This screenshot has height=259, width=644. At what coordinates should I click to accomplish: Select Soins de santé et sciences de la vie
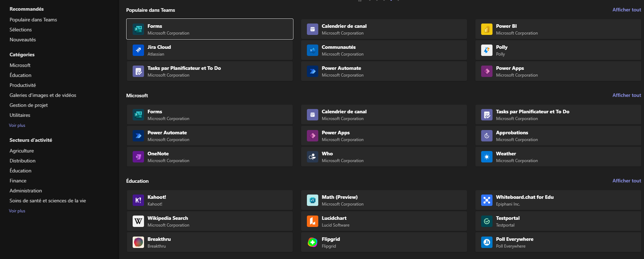pos(48,201)
